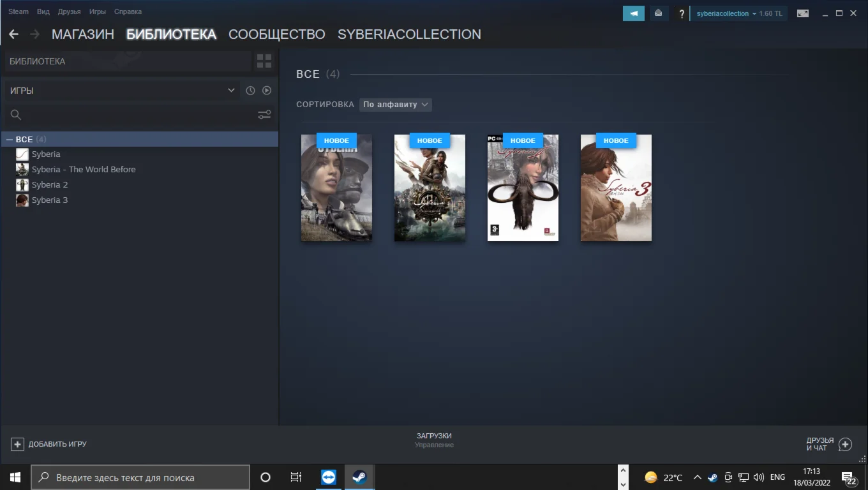Open the grid view collections icon
This screenshot has width=868, height=490.
point(264,61)
